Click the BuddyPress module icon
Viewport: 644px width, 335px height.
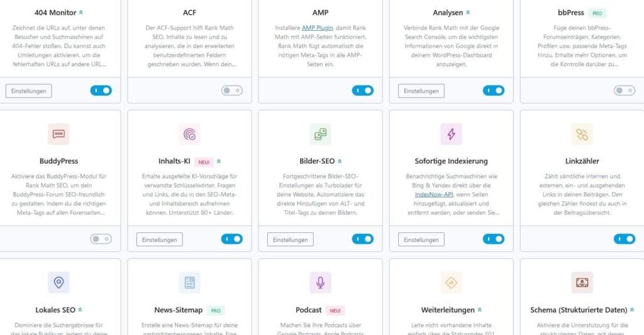point(58,134)
